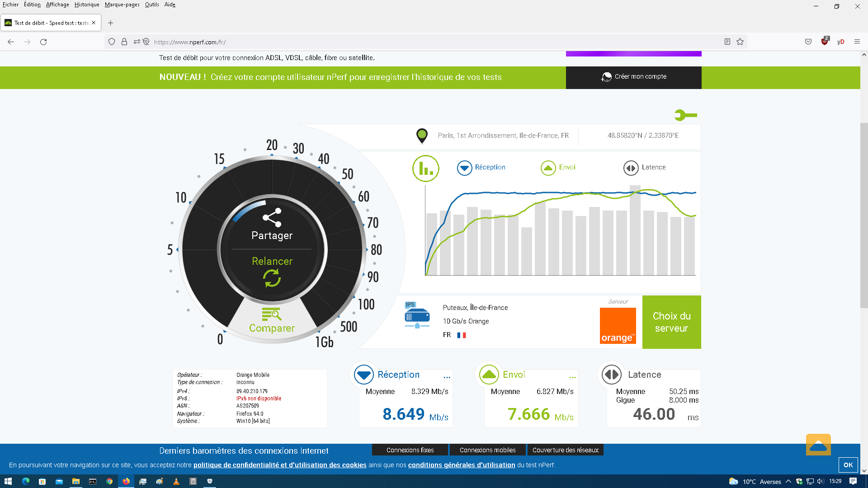This screenshot has width=868, height=488.
Task: Expand Réception details with three dots
Action: click(447, 377)
